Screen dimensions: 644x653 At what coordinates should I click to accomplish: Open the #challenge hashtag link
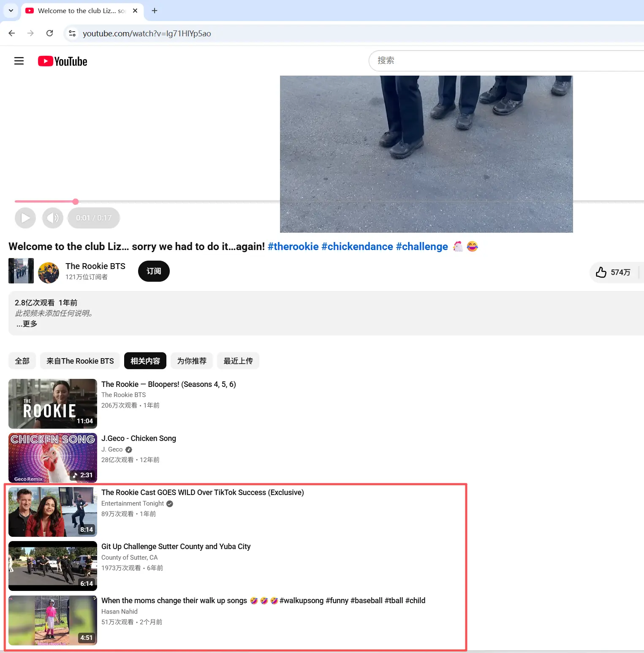point(422,247)
